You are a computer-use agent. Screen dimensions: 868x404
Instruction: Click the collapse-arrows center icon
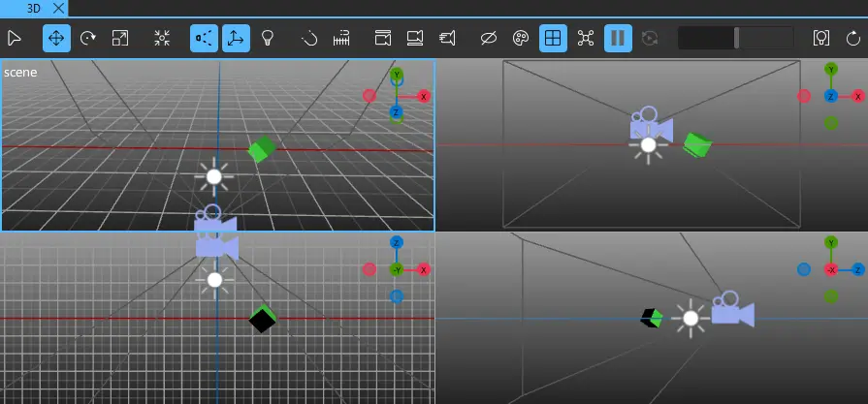[x=162, y=39]
